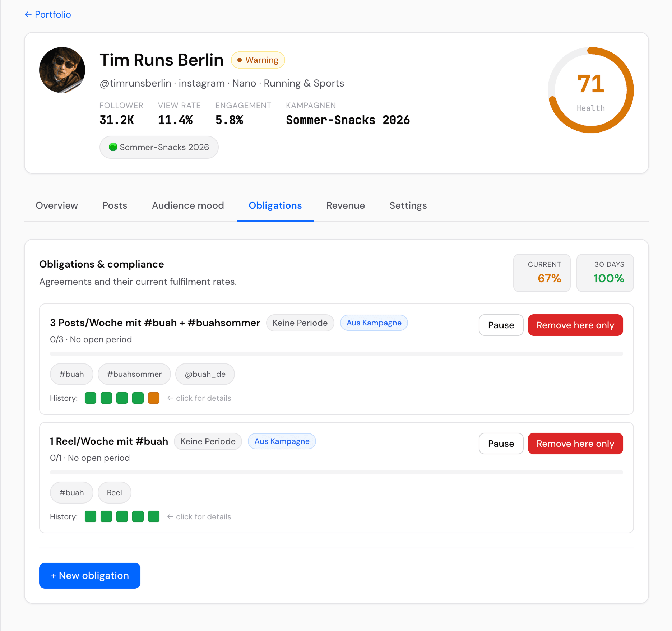
Task: Click Aus Kampagne badge on 3 Posts/Woche
Action: click(374, 323)
